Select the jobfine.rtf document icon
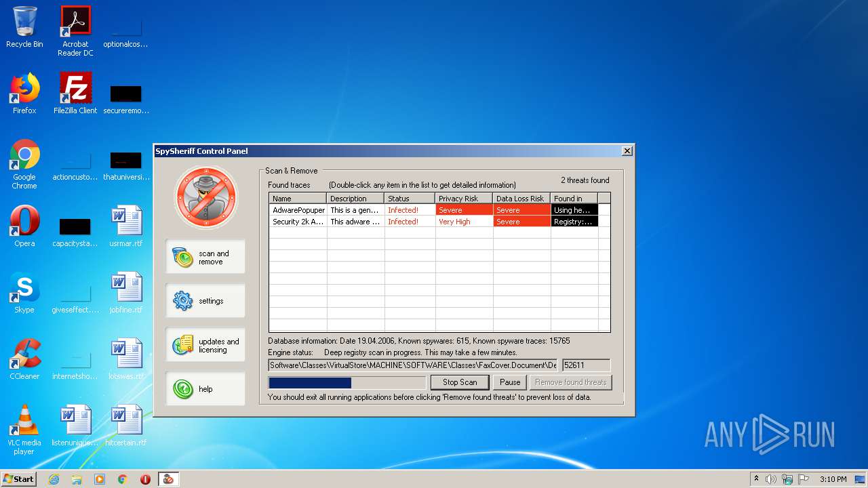The width and height of the screenshot is (868, 488). point(126,293)
